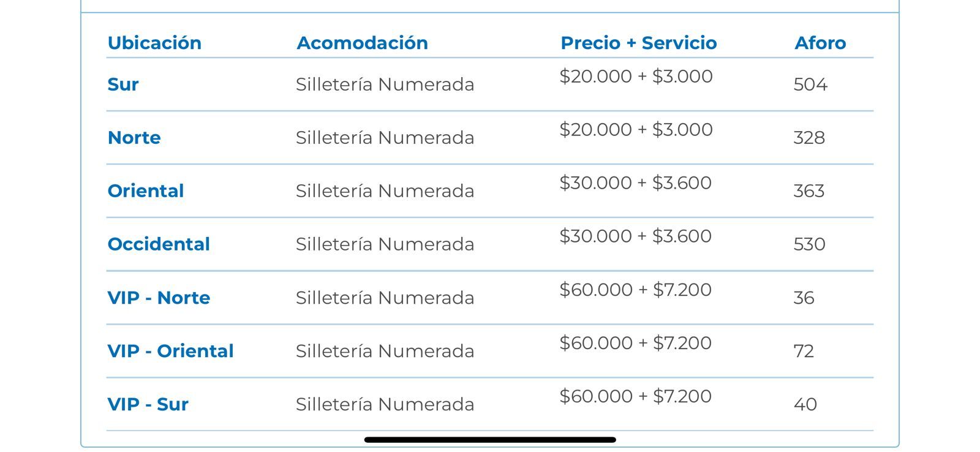Tap the VIP - Sur price cell
980x452 pixels.
coord(636,396)
